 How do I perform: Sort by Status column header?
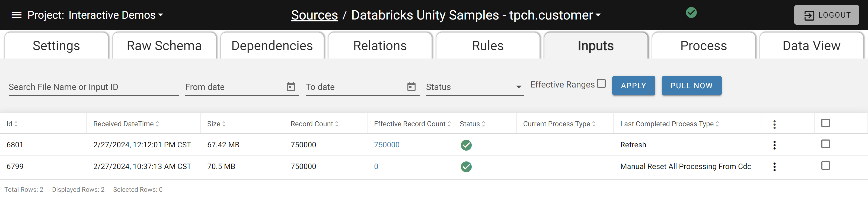473,124
